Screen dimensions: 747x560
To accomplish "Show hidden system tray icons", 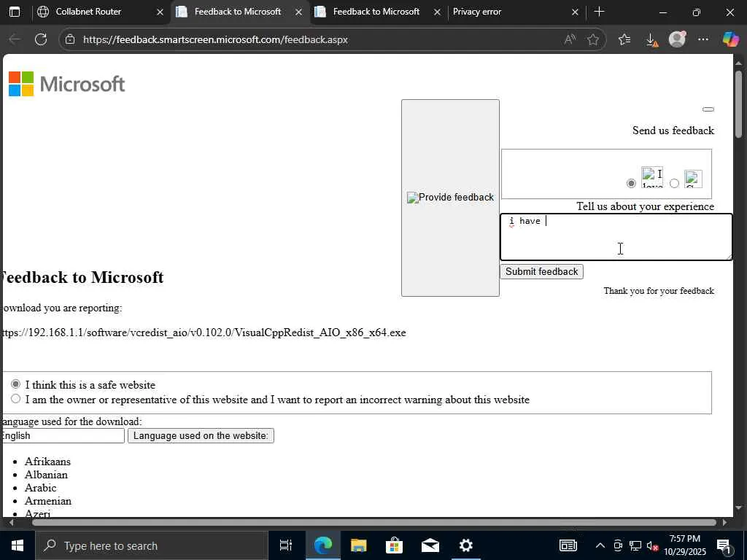I will 600,545.
